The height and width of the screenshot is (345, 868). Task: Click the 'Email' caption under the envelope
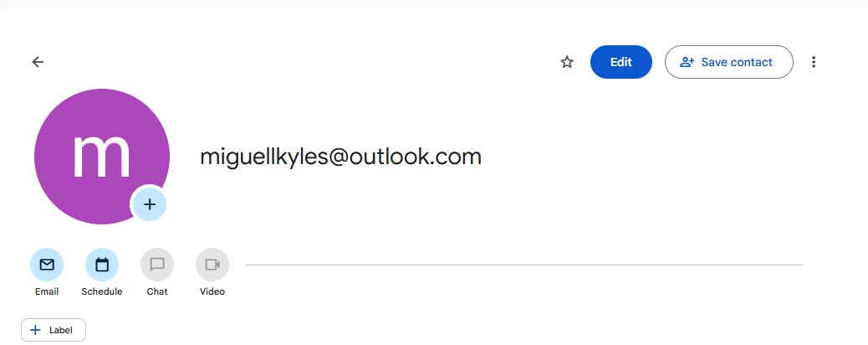47,291
